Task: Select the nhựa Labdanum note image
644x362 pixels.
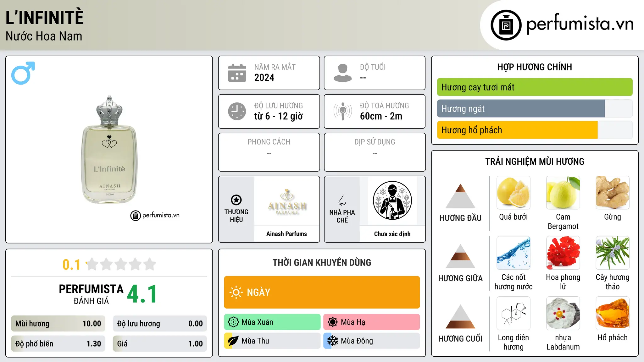Action: pos(563,313)
